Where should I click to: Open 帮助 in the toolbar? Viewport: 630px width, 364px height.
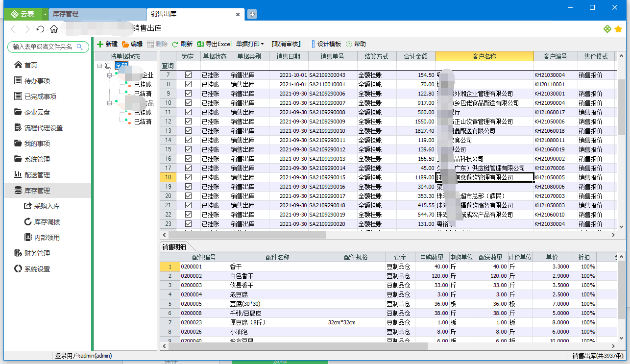tap(356, 44)
